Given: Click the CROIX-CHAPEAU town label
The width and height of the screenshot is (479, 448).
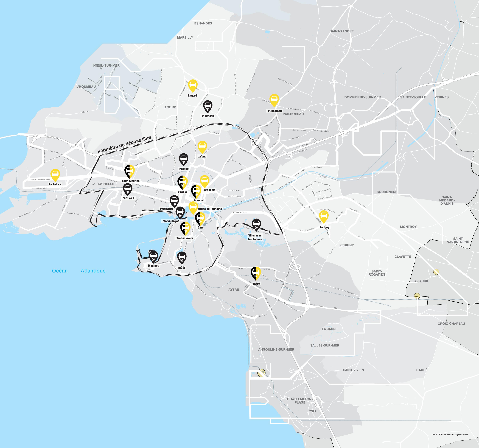Looking at the screenshot, I should (451, 324).
